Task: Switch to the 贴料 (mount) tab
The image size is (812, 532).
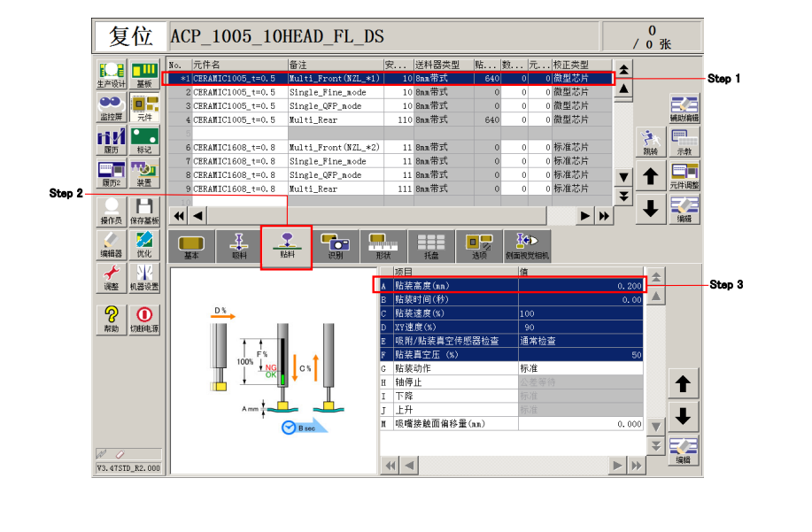Action: click(x=287, y=245)
